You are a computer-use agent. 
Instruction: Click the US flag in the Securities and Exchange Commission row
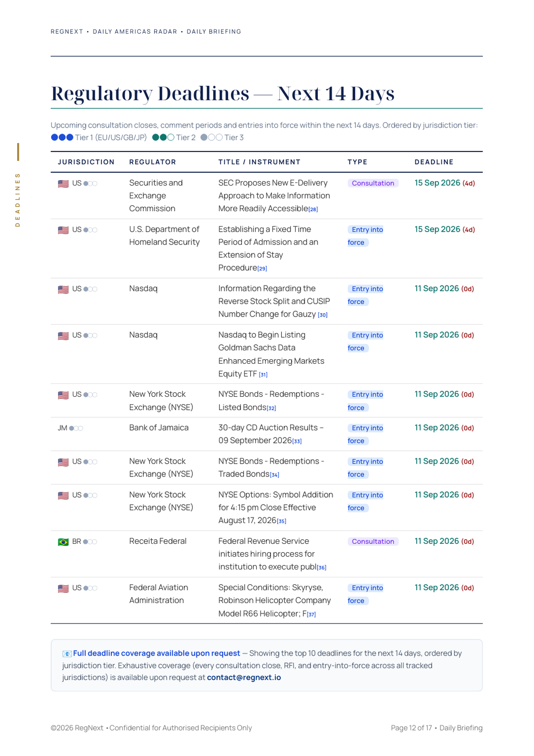pos(63,184)
